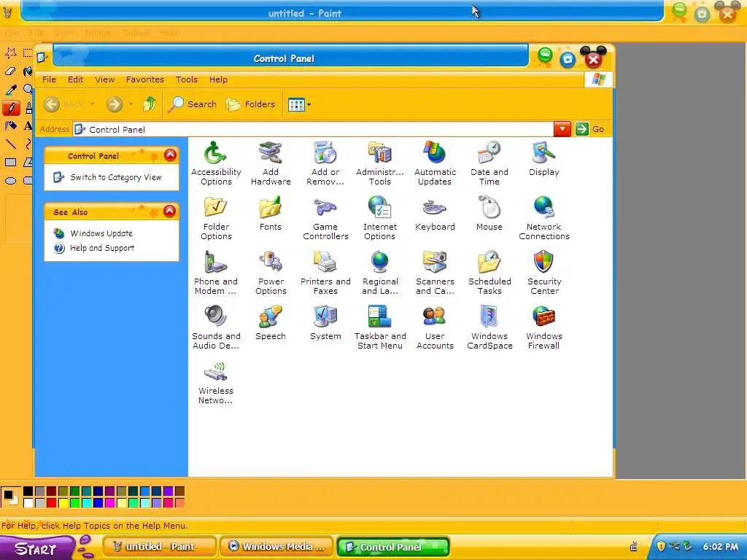Select the Fonts folder icon
This screenshot has width=747, height=560.
271,214
